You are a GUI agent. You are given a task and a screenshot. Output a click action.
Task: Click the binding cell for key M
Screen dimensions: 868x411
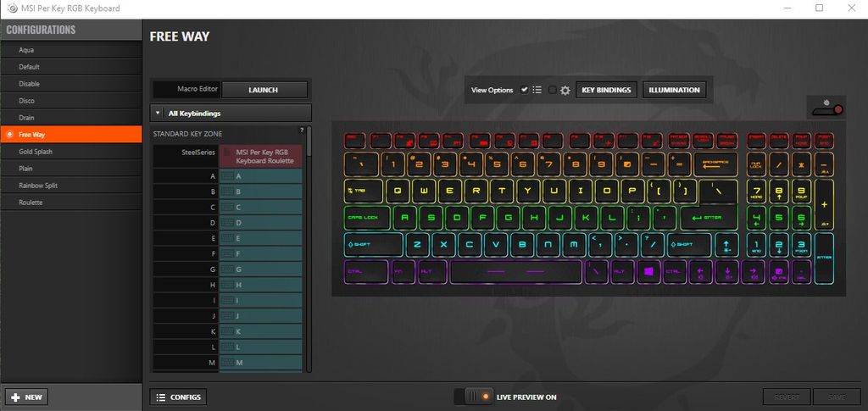point(261,363)
